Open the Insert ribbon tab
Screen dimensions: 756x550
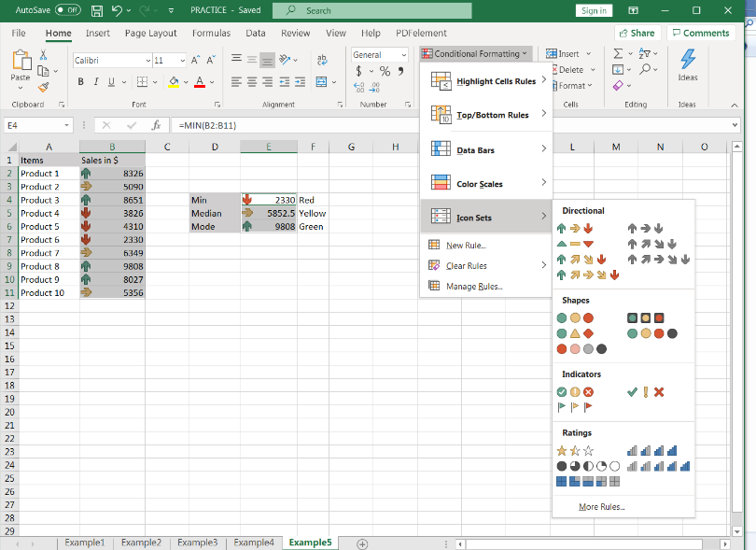98,34
